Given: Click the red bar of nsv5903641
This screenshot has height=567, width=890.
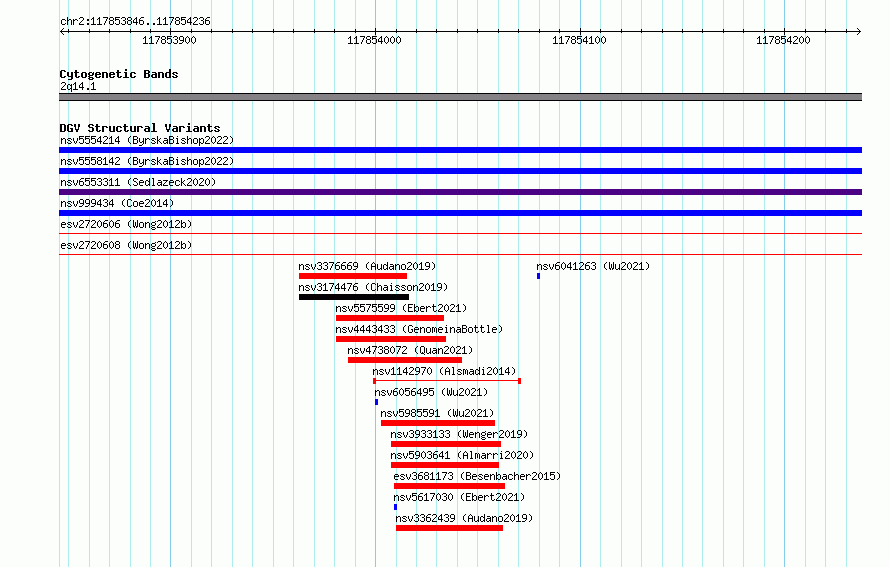Looking at the screenshot, I should pos(445,465).
